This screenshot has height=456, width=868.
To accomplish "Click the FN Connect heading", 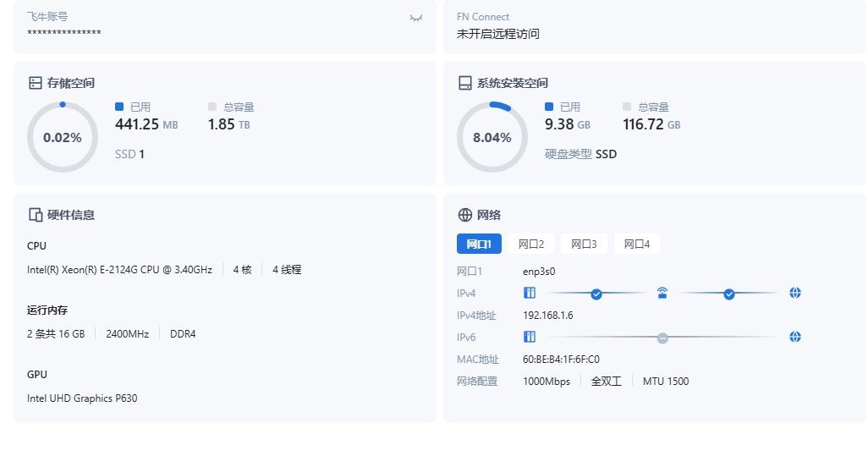I will pos(483,17).
